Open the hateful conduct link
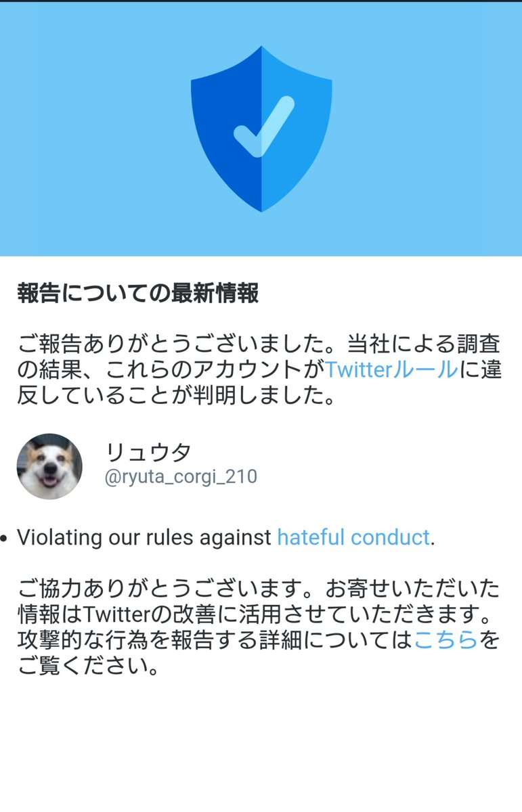The image size is (522, 812). click(x=353, y=538)
